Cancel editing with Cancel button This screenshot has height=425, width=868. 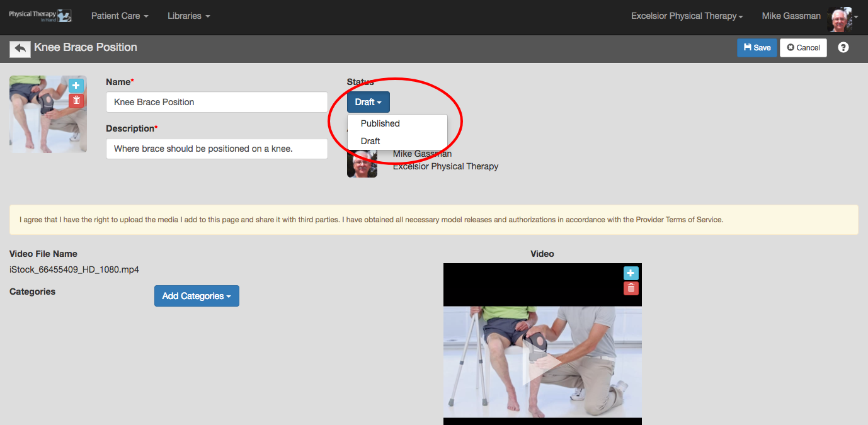[x=803, y=48]
